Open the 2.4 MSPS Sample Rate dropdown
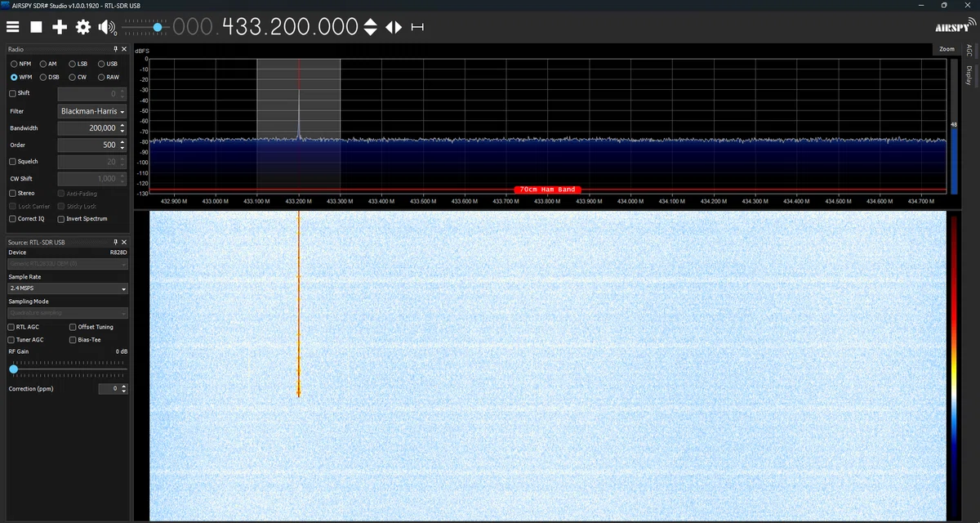Screen dimensions: 980x523 [x=68, y=288]
